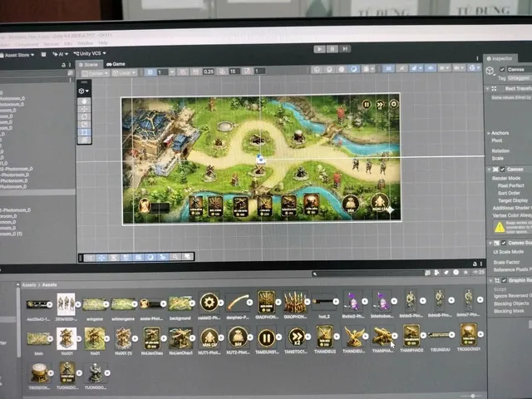532x399 pixels.
Task: Select the background asset thumbnail
Action: (180, 303)
